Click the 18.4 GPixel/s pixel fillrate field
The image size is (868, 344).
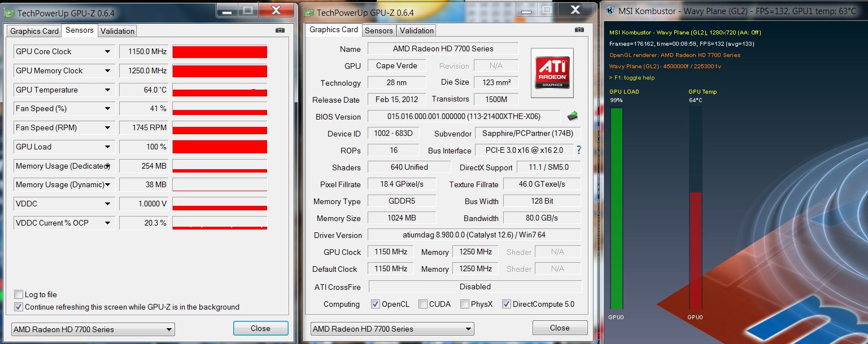(x=402, y=184)
